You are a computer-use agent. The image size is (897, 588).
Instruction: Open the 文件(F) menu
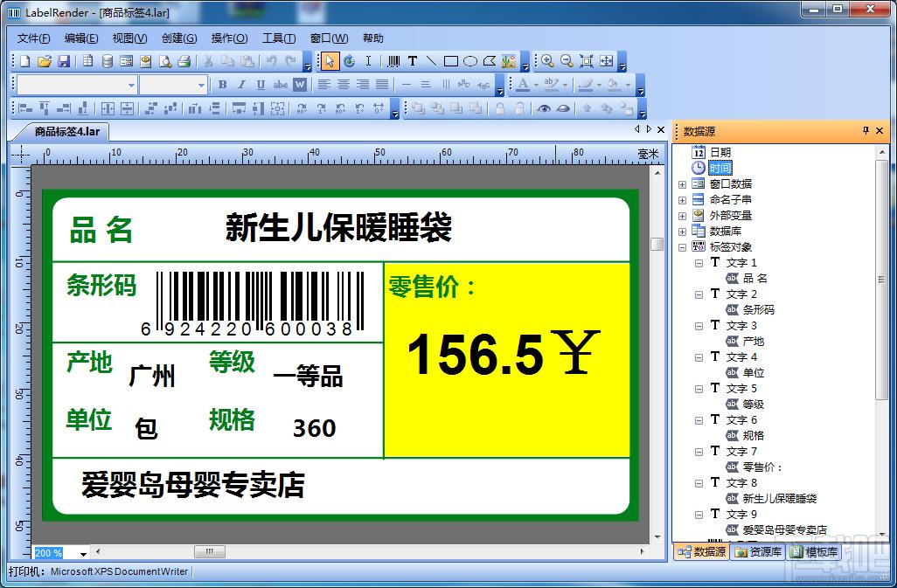click(x=33, y=38)
